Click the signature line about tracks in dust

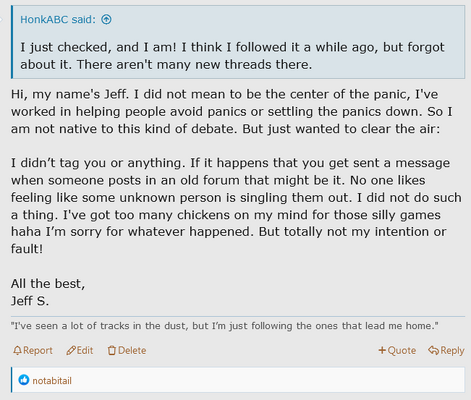224,326
